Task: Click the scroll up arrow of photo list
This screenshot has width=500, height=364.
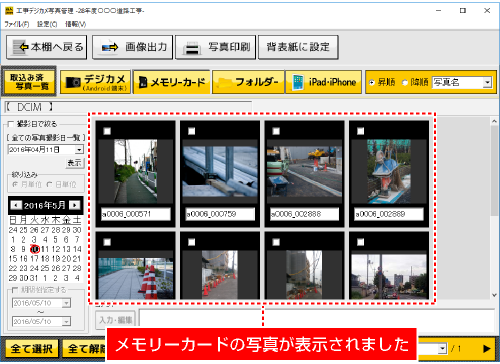Action: (494, 121)
